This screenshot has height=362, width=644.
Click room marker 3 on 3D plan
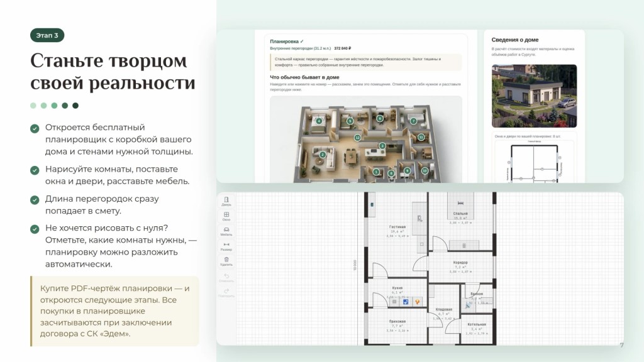(382, 146)
